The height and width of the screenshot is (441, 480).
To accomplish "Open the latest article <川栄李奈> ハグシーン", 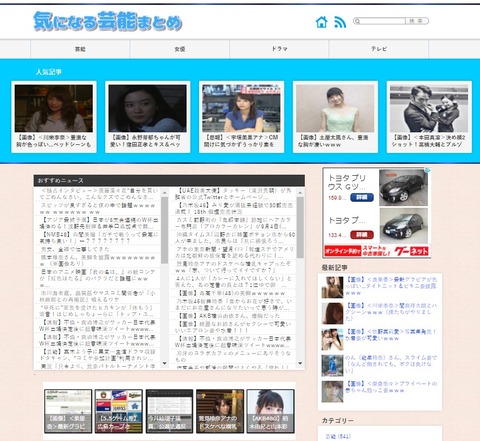I will (x=391, y=312).
